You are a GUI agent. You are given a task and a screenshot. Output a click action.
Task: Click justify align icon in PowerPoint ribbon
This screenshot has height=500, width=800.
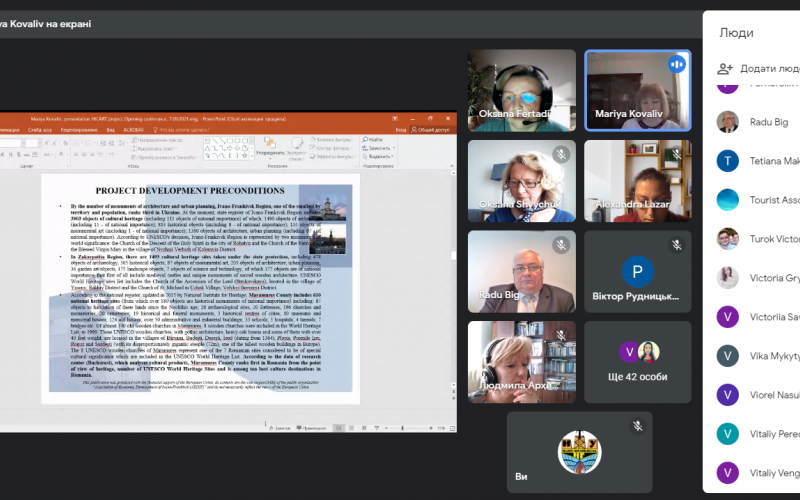[101, 154]
